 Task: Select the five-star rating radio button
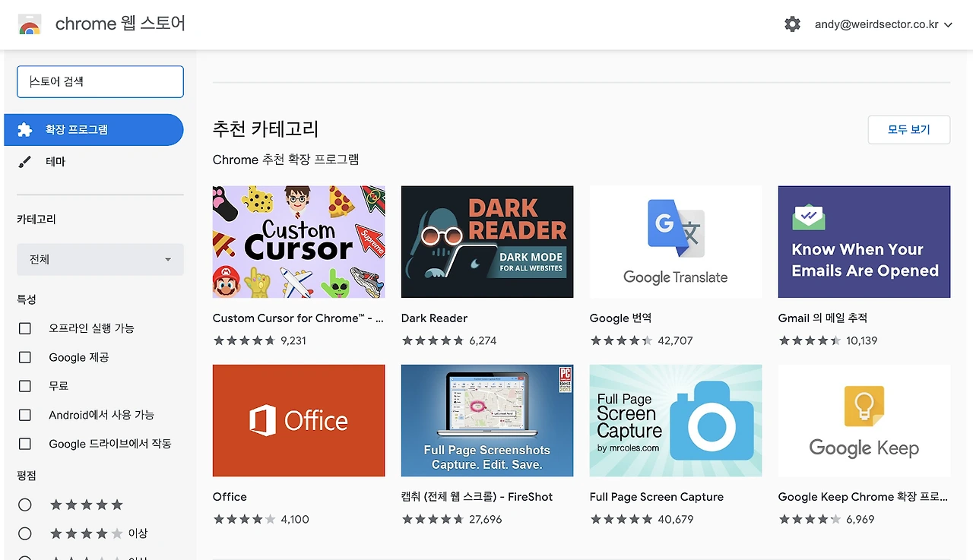(x=25, y=505)
